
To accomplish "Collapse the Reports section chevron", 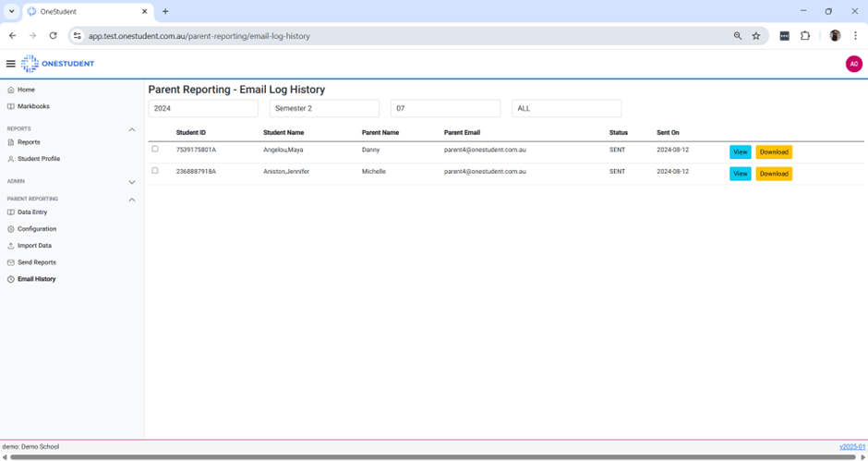I will (x=132, y=129).
